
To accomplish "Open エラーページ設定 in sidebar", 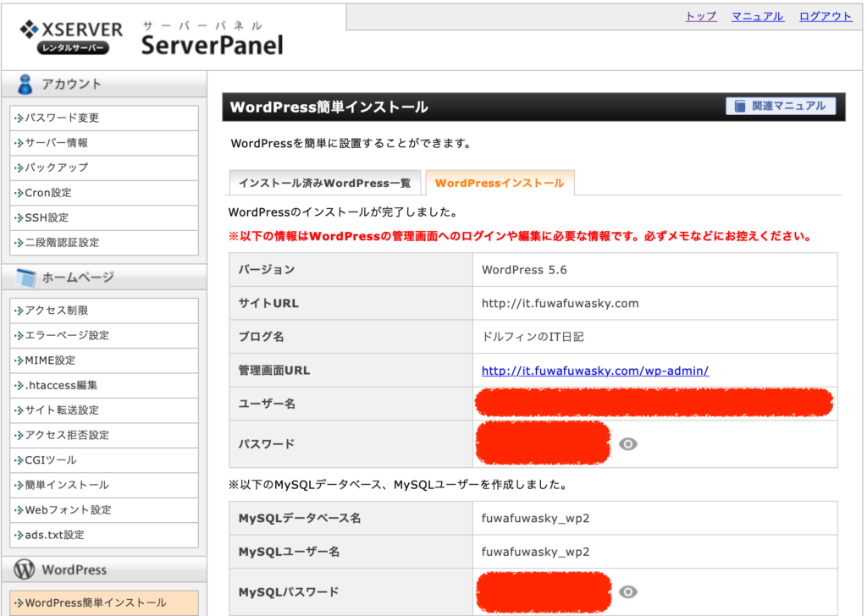I will [104, 335].
